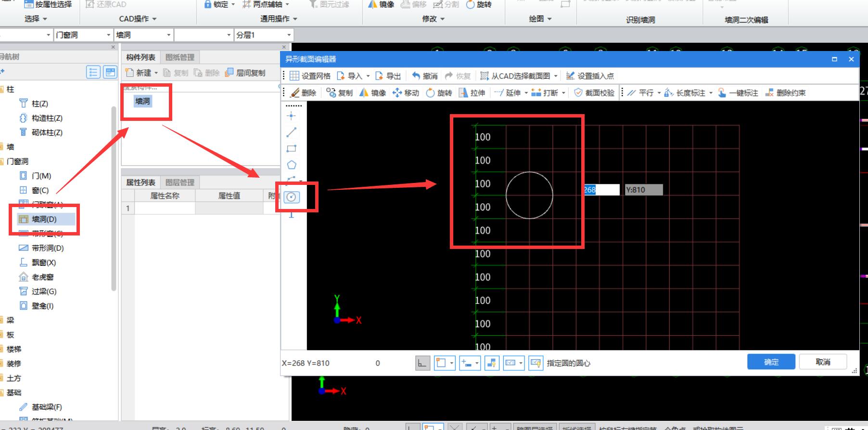Switch navigation tree to list view icon
The width and height of the screenshot is (868, 430).
point(93,72)
